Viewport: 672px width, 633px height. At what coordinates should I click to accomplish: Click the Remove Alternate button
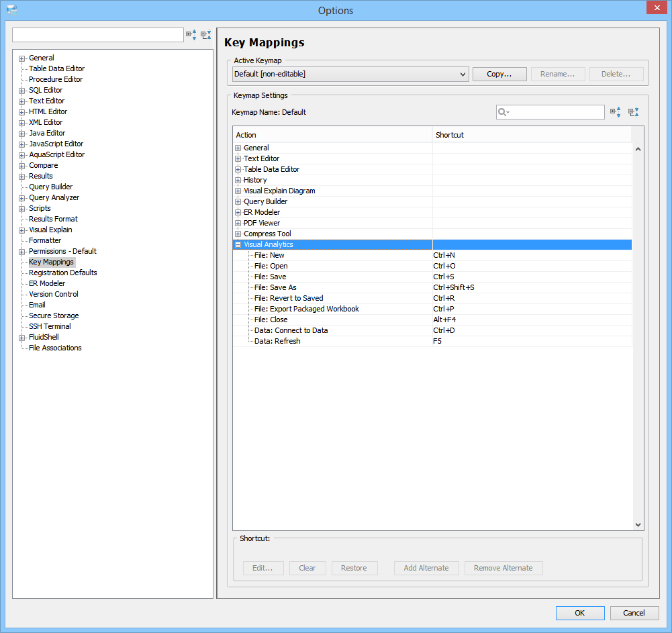(x=503, y=568)
